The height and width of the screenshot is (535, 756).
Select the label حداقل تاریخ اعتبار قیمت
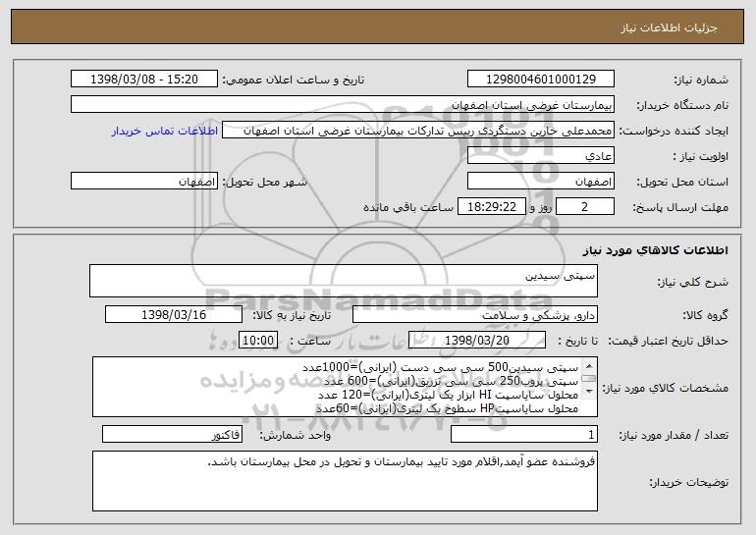pos(668,341)
